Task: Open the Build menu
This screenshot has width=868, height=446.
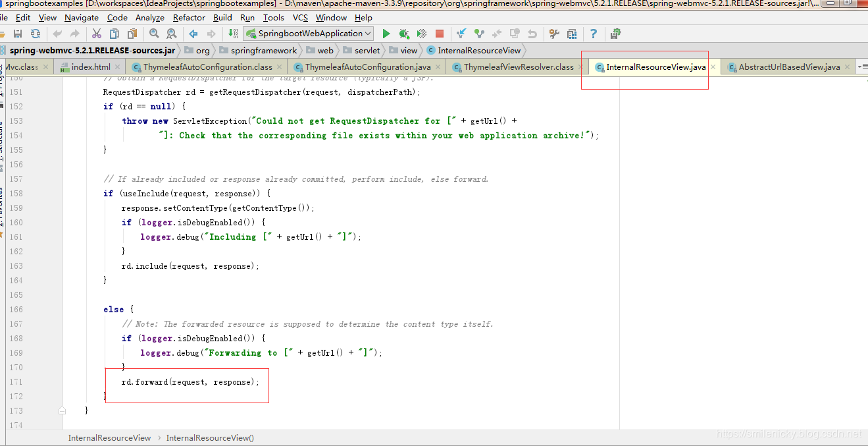Action: coord(222,18)
